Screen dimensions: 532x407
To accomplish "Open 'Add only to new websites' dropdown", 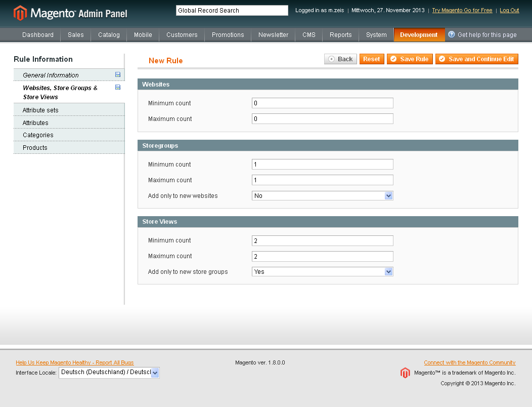I will pos(322,196).
